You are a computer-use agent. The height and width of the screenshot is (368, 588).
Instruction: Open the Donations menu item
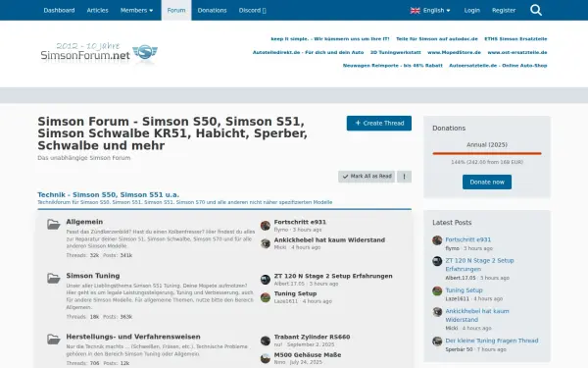(x=213, y=10)
